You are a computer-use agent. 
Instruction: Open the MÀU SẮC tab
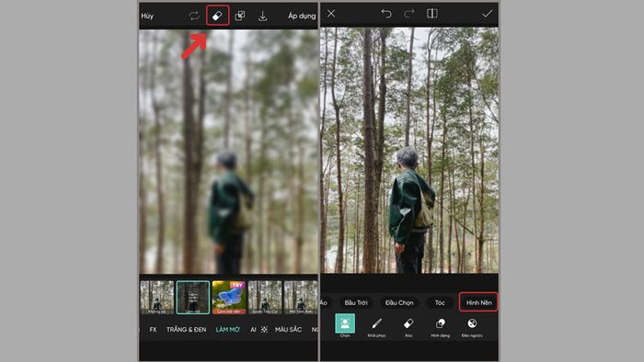[x=288, y=330]
